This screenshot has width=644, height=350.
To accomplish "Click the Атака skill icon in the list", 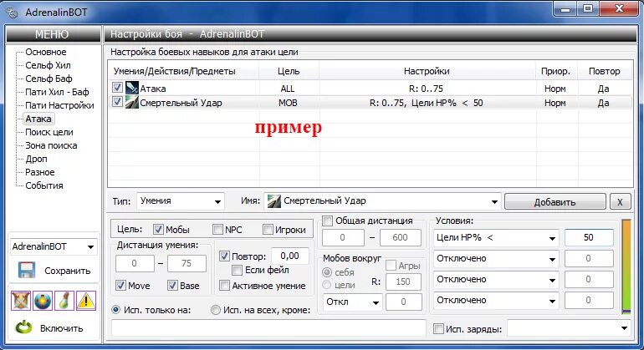I will (x=132, y=88).
